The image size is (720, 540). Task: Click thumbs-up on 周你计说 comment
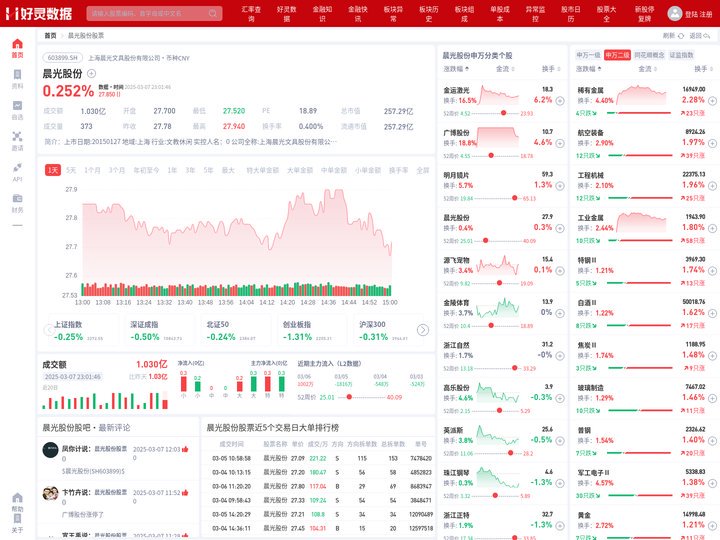click(185, 449)
